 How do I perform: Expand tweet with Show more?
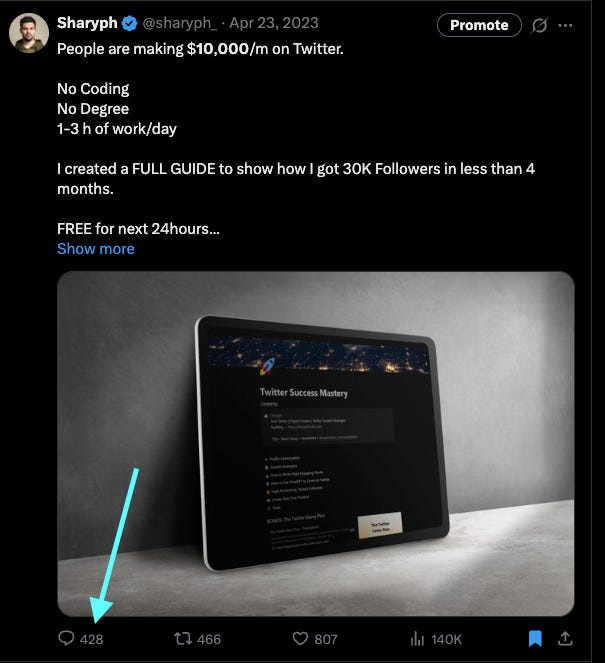tap(96, 249)
